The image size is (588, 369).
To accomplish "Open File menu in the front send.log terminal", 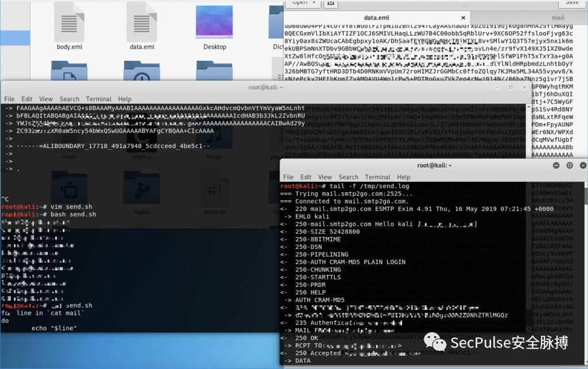I will coord(288,177).
